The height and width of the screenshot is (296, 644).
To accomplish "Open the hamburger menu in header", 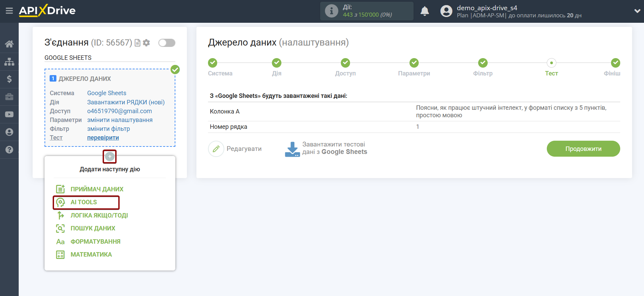I will click(9, 11).
